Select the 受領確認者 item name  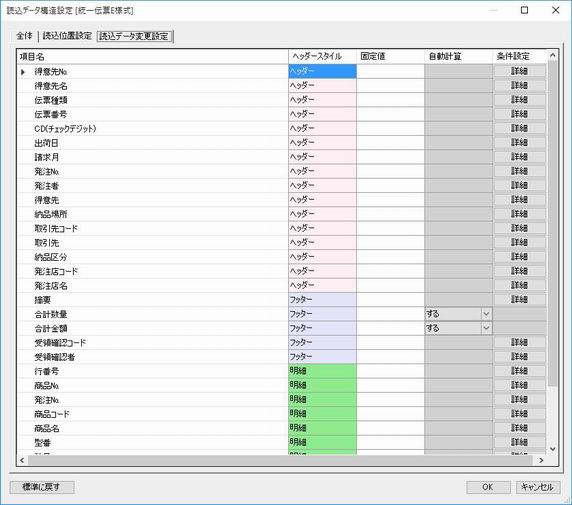tap(55, 357)
